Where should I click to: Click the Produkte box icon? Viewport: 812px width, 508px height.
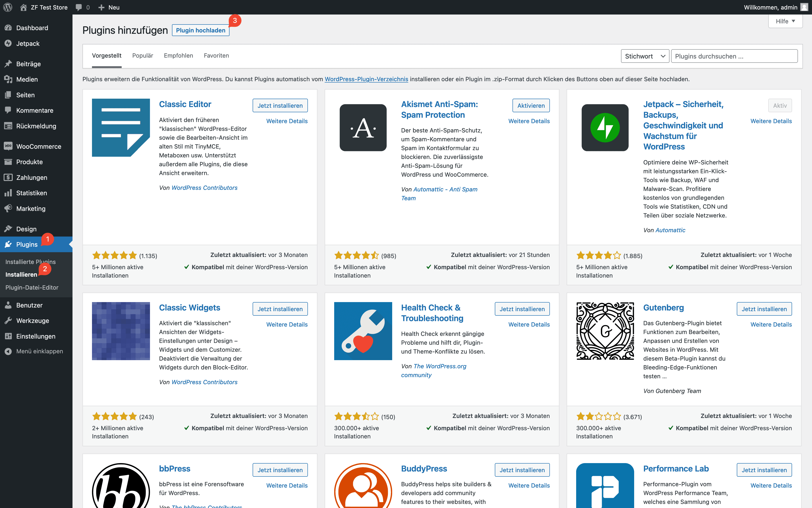(x=8, y=162)
